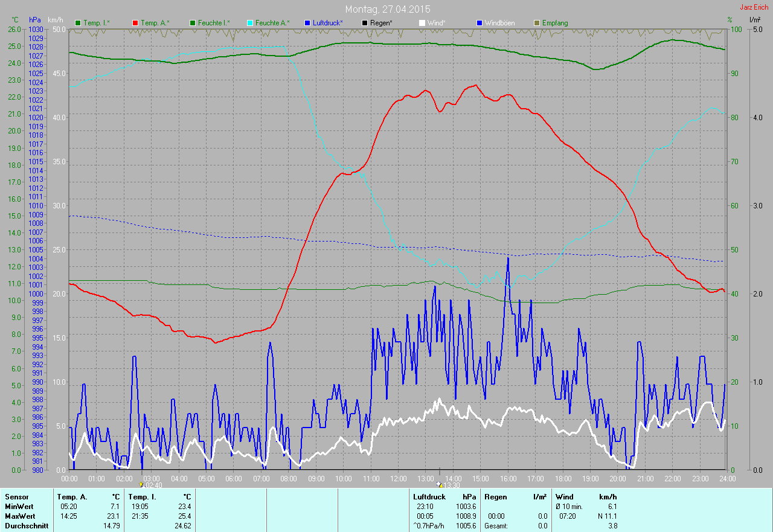Click the chart title 'Montag, 27.04.2015'
773x532 pixels.
(x=388, y=9)
